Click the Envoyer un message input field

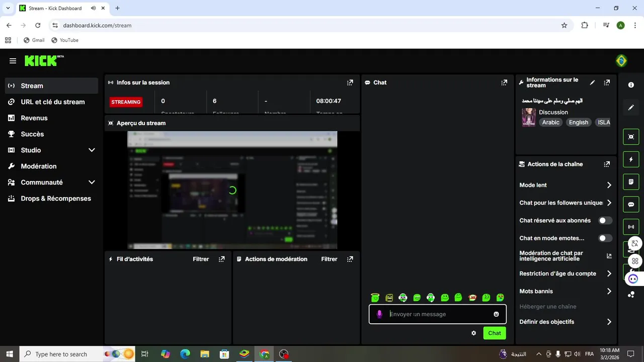click(x=438, y=314)
